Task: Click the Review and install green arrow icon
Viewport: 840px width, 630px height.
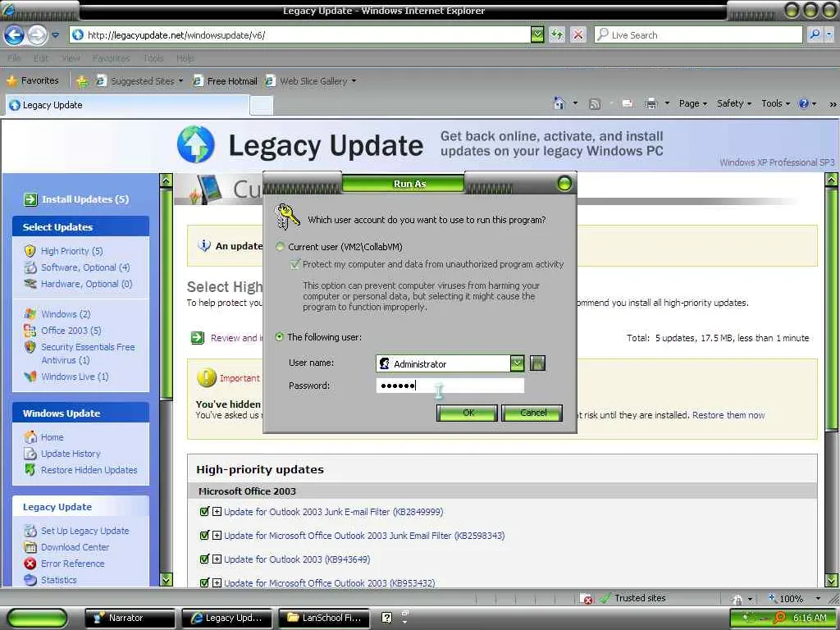Action: [x=198, y=337]
